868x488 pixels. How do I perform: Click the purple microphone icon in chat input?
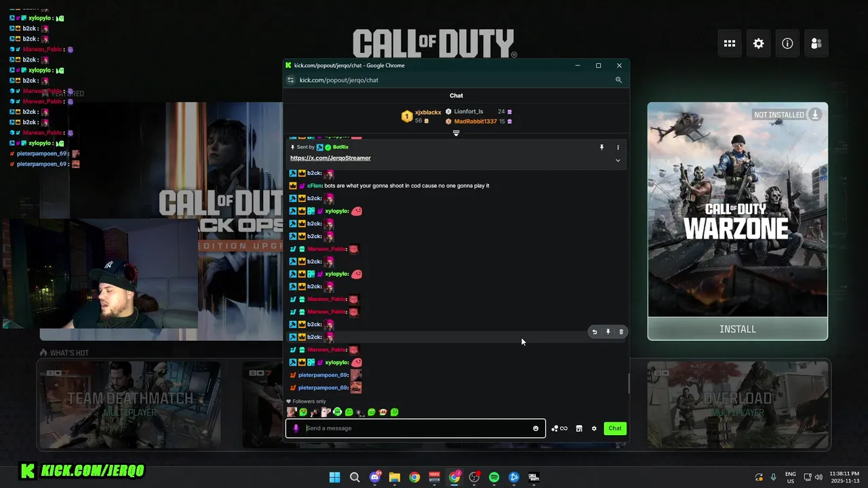(x=296, y=428)
